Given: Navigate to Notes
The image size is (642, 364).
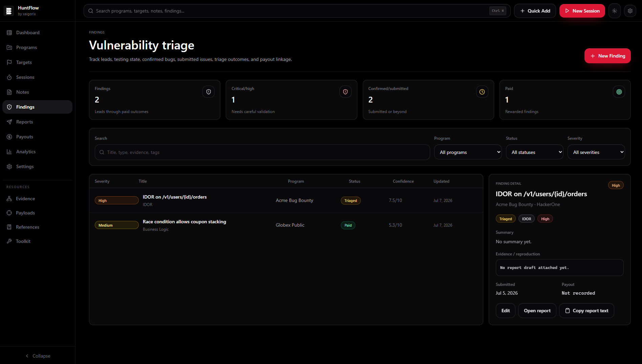Looking at the screenshot, I should [x=37, y=92].
